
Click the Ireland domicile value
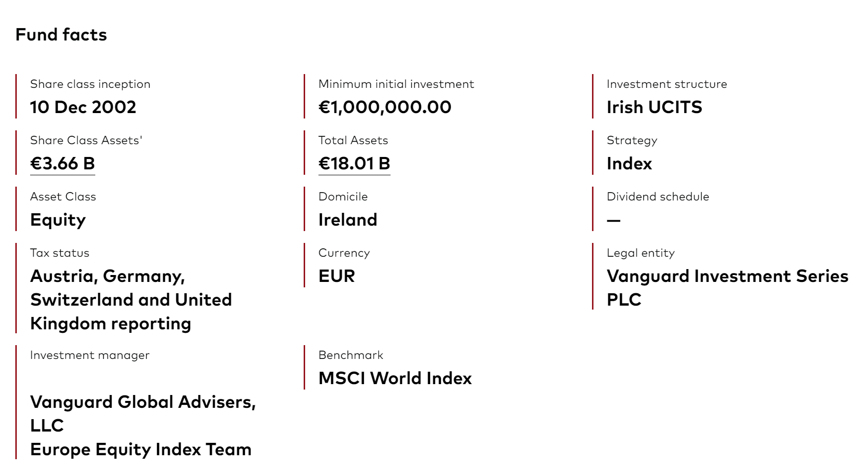tap(348, 220)
